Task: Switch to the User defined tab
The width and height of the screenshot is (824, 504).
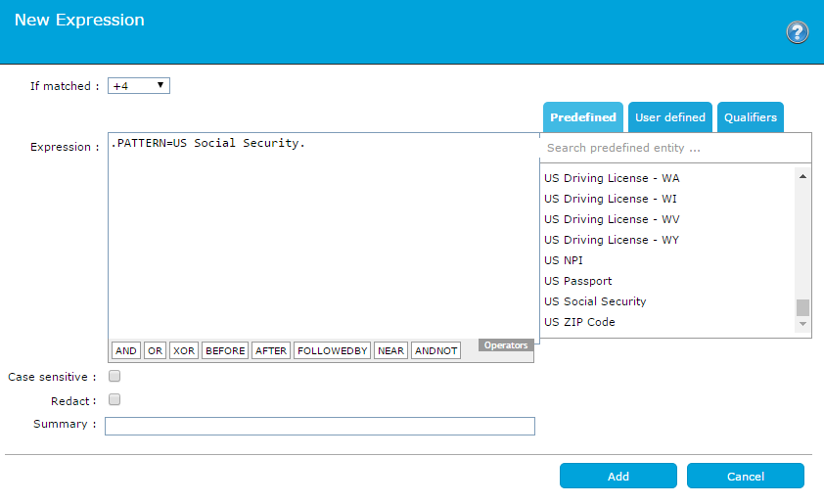Action: coord(669,117)
